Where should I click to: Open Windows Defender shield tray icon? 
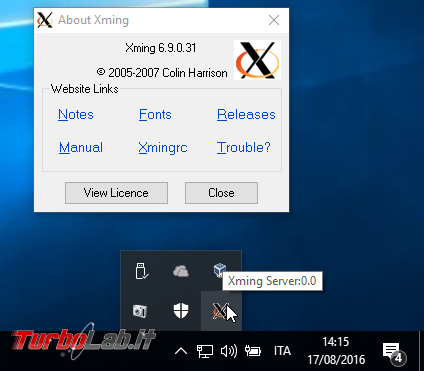click(x=181, y=311)
